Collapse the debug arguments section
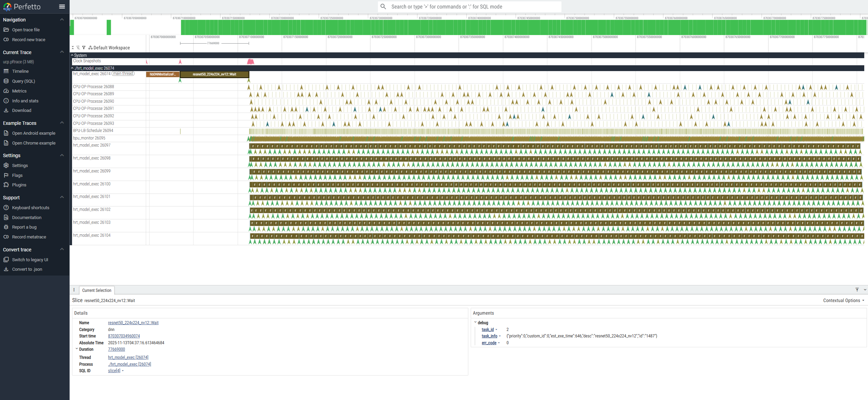This screenshot has width=868, height=400. point(475,322)
